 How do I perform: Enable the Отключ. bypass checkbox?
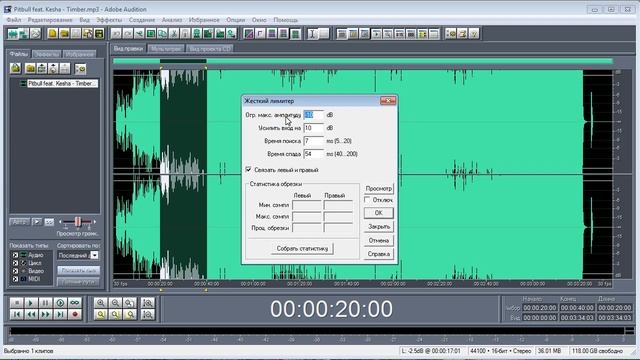367,200
